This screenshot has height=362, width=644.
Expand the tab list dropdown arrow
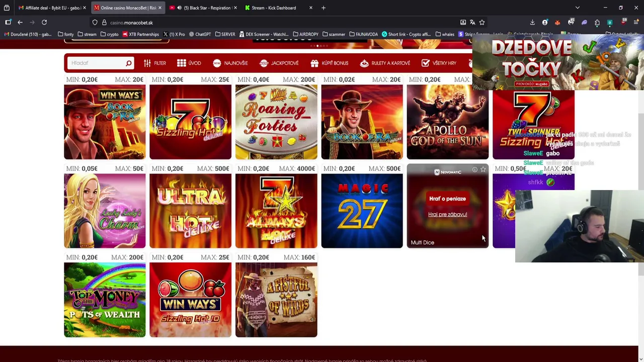[577, 8]
